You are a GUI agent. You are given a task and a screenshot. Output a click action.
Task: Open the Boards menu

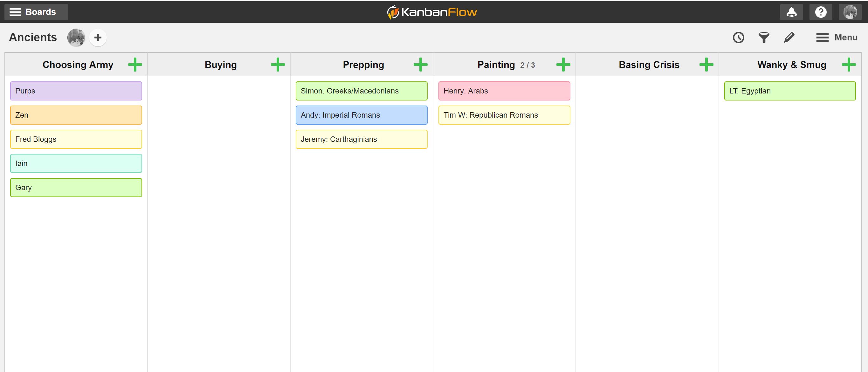[36, 12]
